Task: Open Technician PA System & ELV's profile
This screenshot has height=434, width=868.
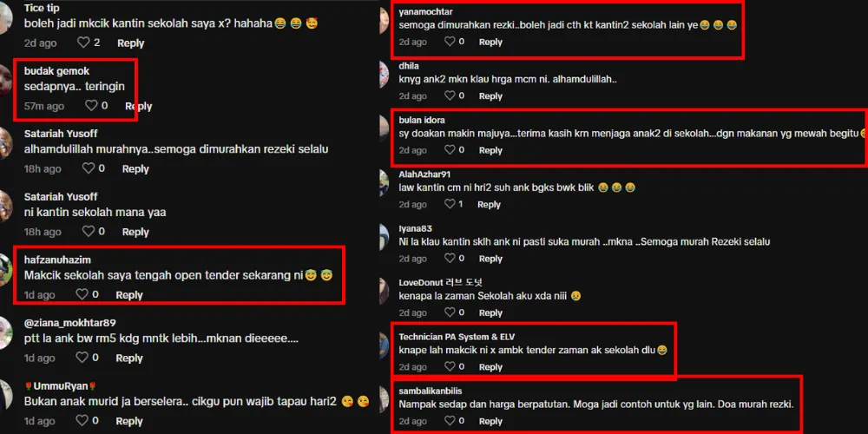Action: pos(457,337)
